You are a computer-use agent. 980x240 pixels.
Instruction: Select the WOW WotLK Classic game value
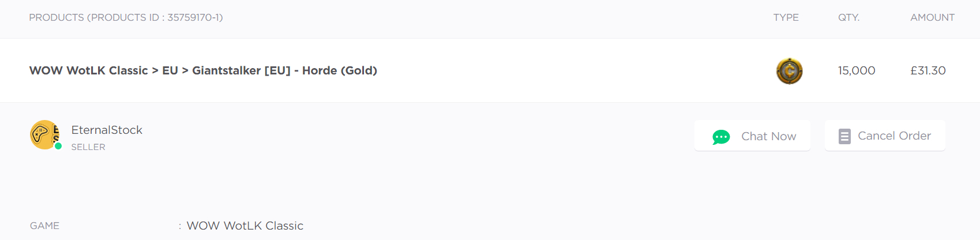click(x=245, y=226)
